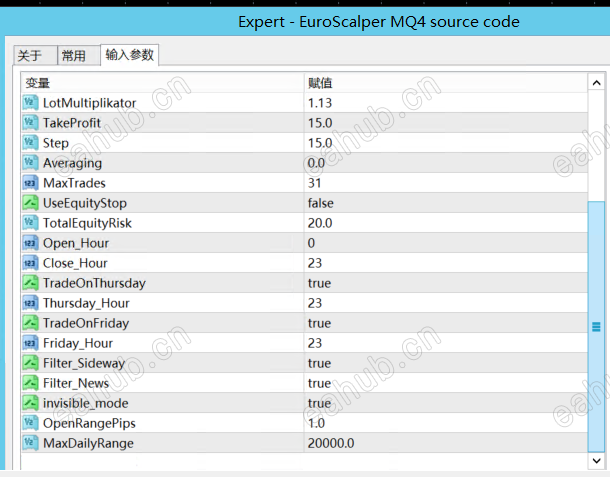The width and height of the screenshot is (610, 477).
Task: Click the TradeOnThursday boolean icon
Action: pyautogui.click(x=30, y=283)
